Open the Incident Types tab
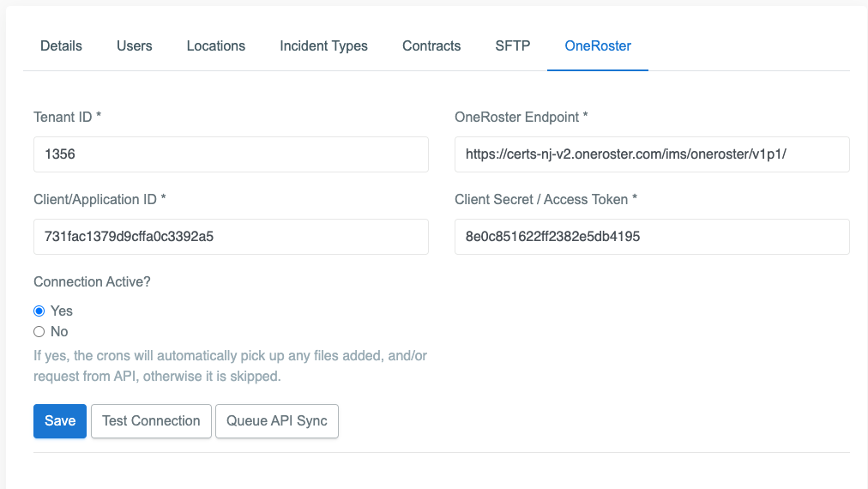Screen dimensions: 868x489 click(x=324, y=46)
